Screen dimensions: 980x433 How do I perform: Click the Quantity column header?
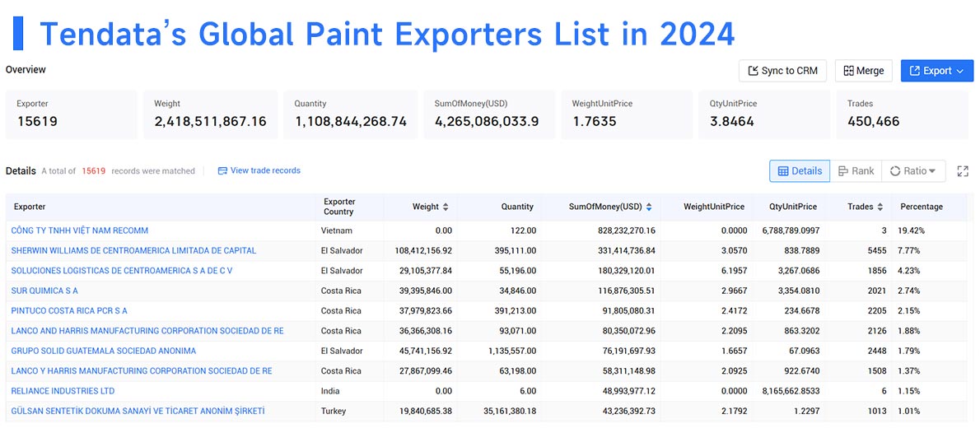pyautogui.click(x=517, y=207)
